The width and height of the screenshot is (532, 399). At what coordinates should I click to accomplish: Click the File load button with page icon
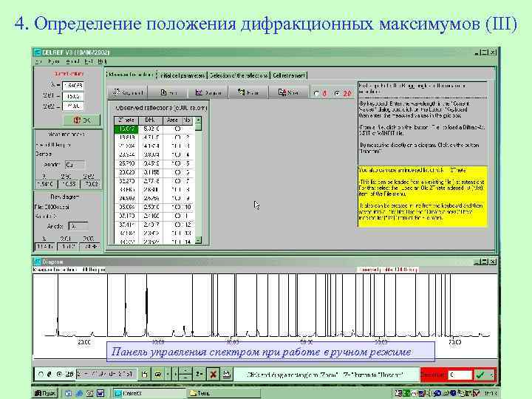(x=168, y=92)
